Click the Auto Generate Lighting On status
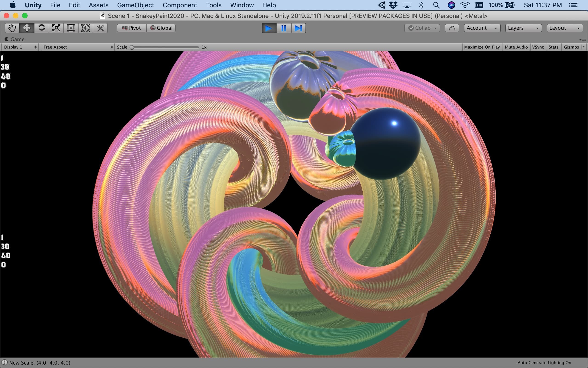 pos(544,363)
